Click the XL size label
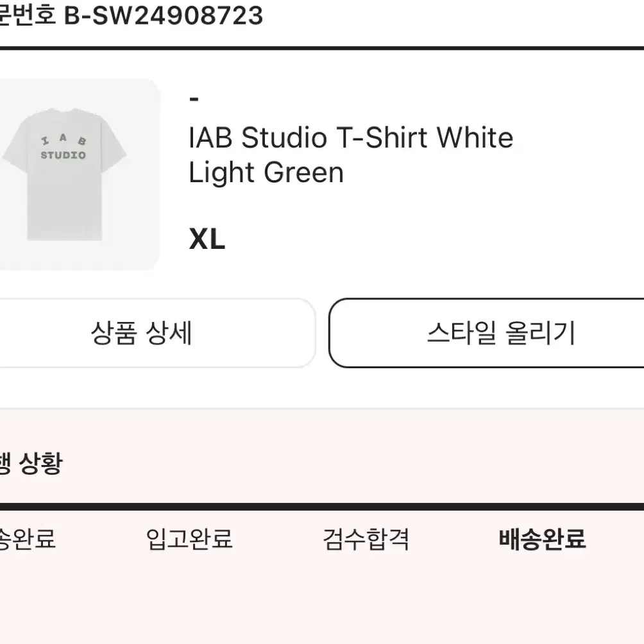 tap(207, 239)
